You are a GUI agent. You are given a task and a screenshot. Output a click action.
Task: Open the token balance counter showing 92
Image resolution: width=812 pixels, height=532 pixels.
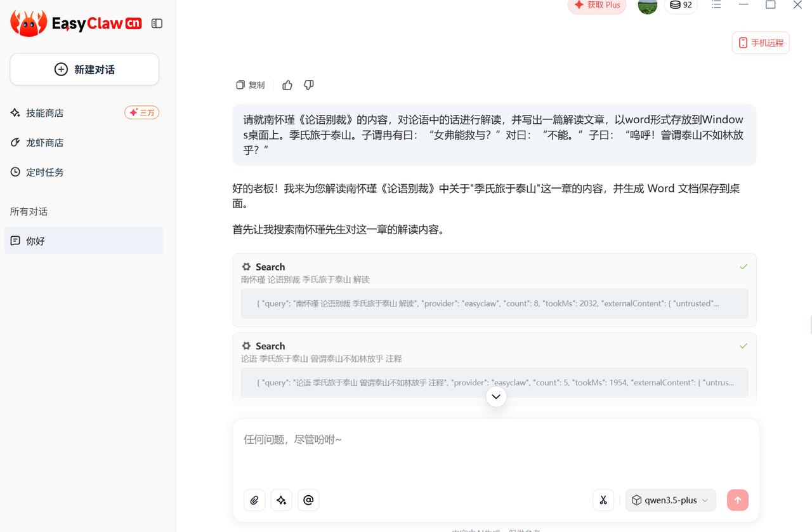point(681,5)
